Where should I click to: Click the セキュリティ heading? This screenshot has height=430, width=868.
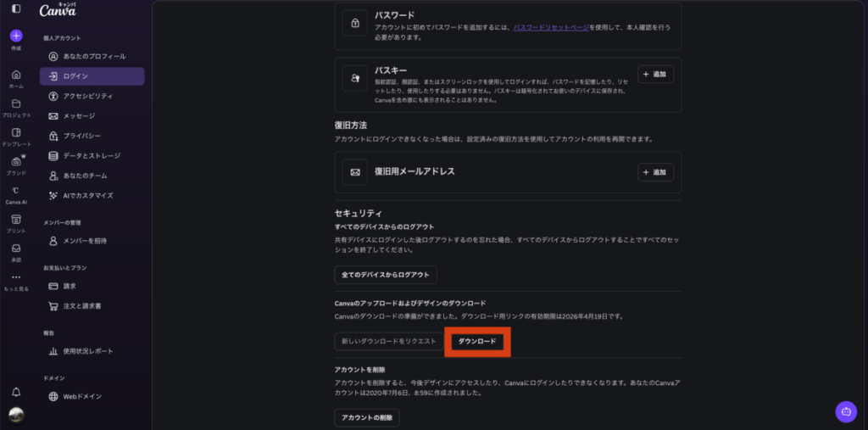(x=359, y=214)
